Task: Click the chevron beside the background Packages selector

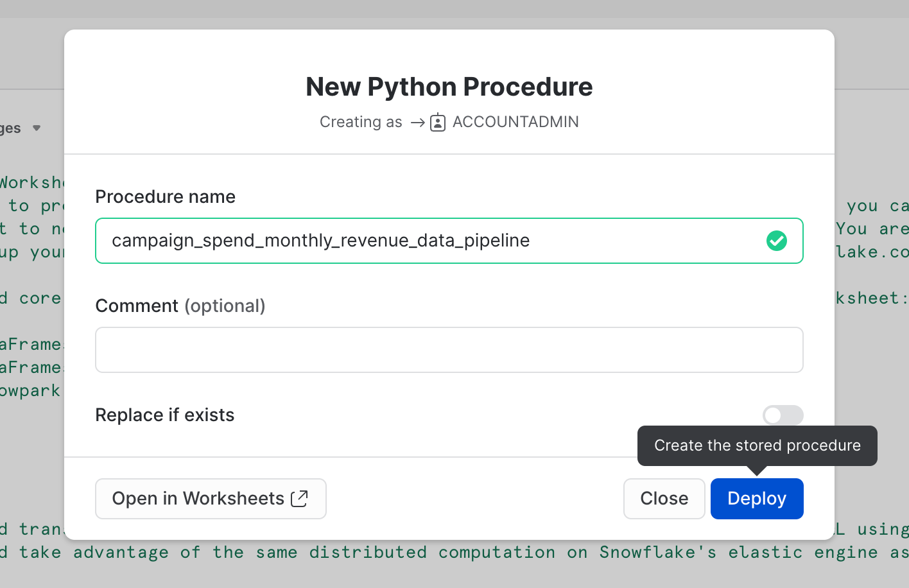Action: pos(37,128)
